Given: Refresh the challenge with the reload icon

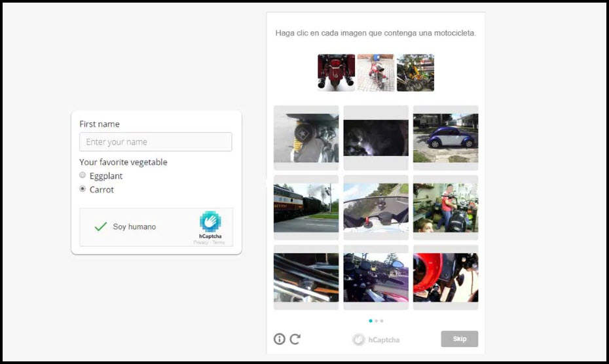Looking at the screenshot, I should pyautogui.click(x=295, y=339).
